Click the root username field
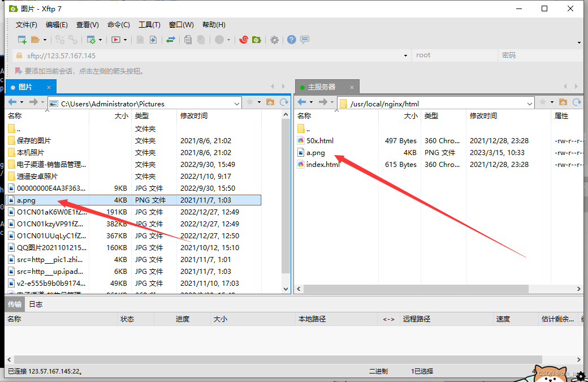The height and width of the screenshot is (382, 588). coord(455,55)
